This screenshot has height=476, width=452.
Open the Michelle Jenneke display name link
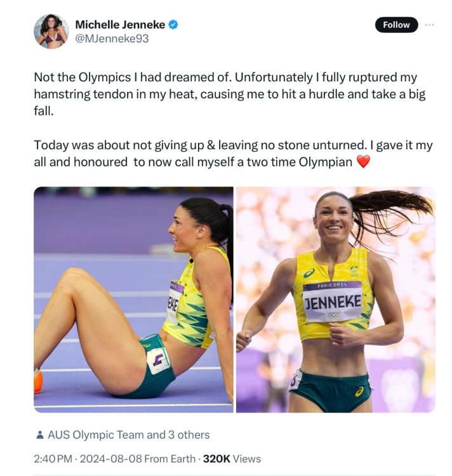[120, 25]
